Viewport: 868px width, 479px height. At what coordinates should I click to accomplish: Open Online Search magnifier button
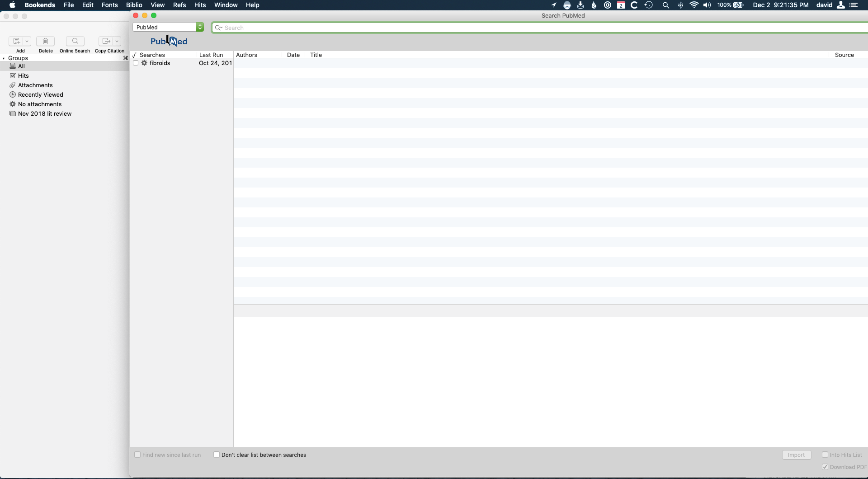point(75,41)
